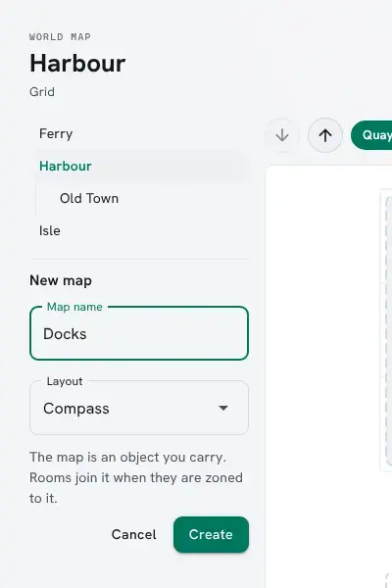This screenshot has height=588, width=392.
Task: Click the up arrow button
Action: click(x=325, y=135)
